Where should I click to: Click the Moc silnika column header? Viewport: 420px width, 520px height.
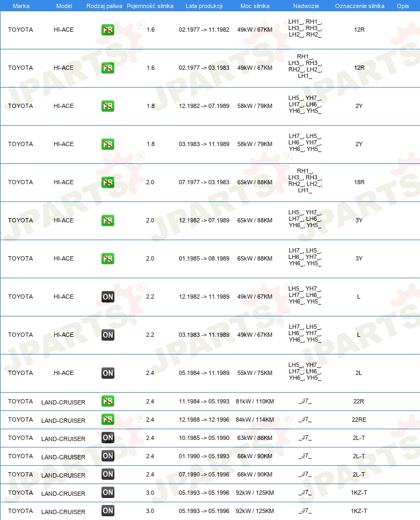pos(255,6)
